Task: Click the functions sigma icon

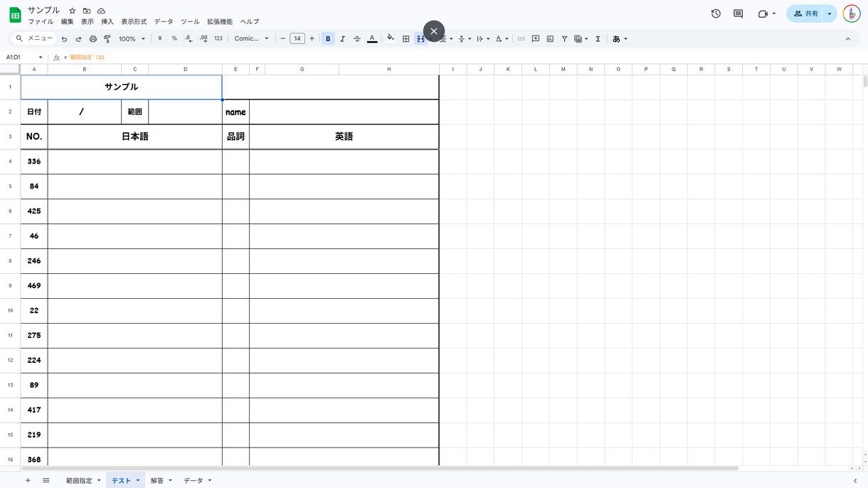Action: pyautogui.click(x=598, y=39)
